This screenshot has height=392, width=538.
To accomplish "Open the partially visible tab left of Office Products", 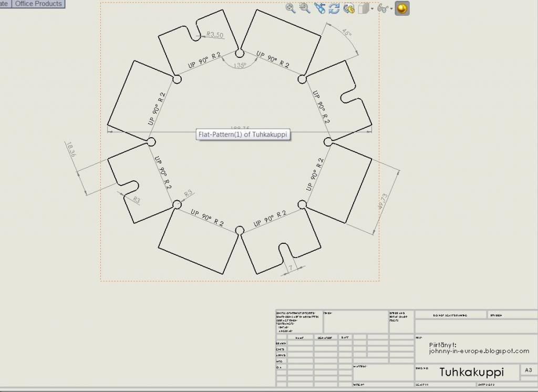I will 4,4.
